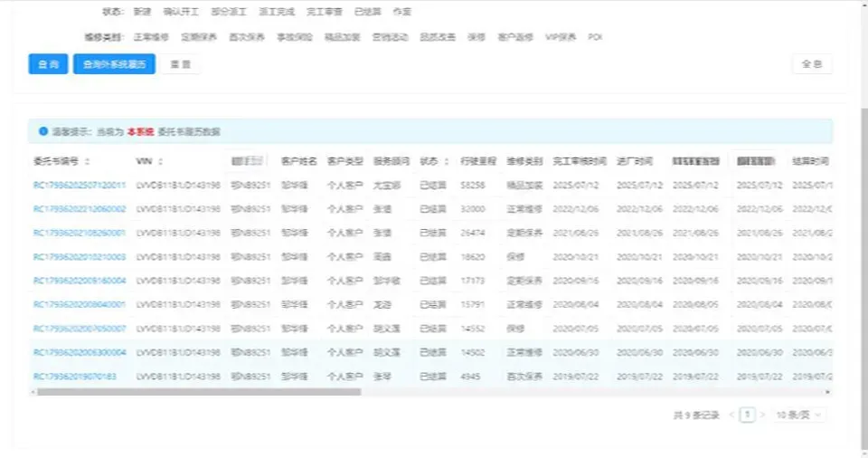Open order link ending 07120011
868x458 pixels.
(x=80, y=186)
